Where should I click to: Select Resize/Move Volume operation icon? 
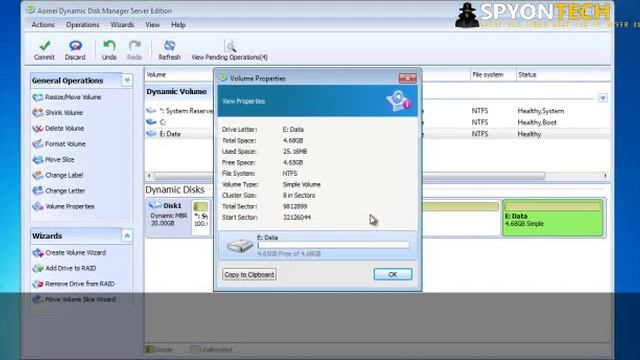point(38,97)
